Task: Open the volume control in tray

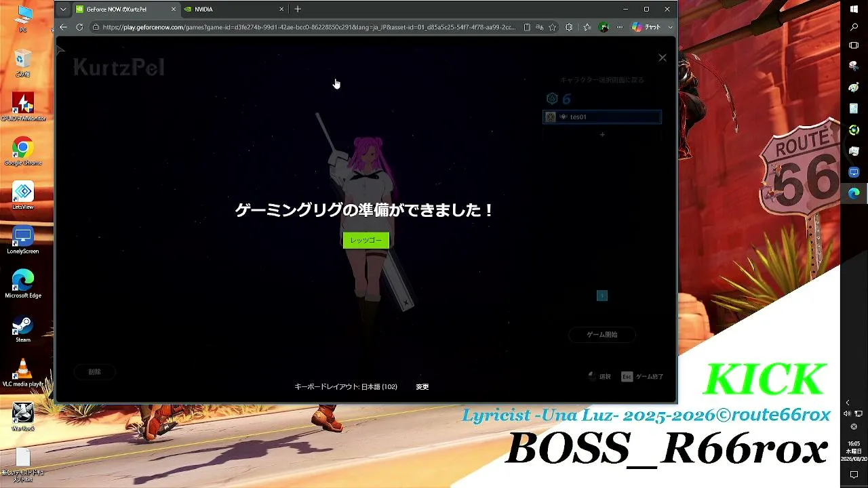Action: (x=847, y=414)
